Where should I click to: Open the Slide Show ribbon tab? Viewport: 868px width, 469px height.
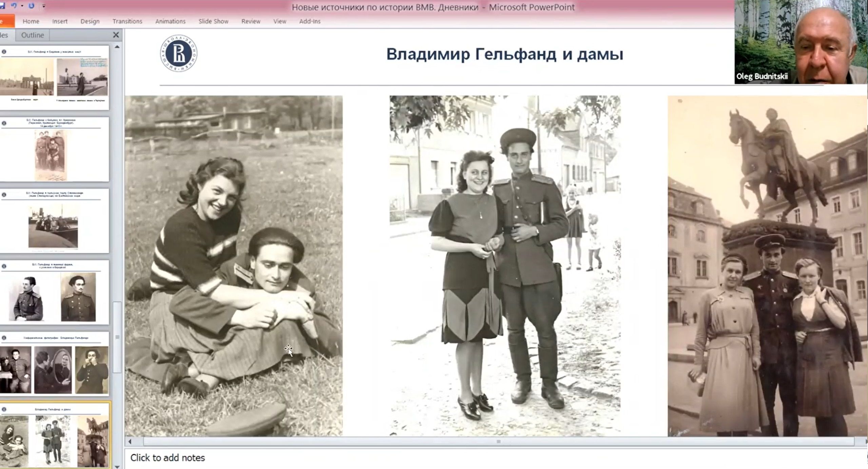(x=213, y=21)
